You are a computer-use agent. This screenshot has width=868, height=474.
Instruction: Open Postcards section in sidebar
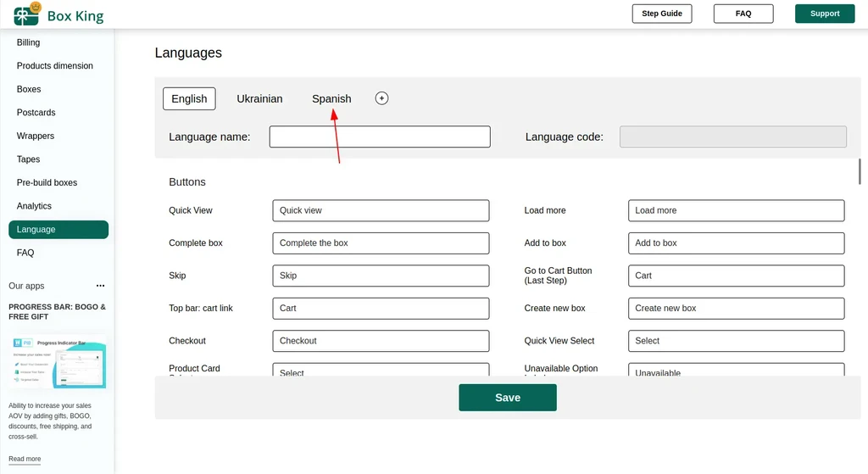36,113
